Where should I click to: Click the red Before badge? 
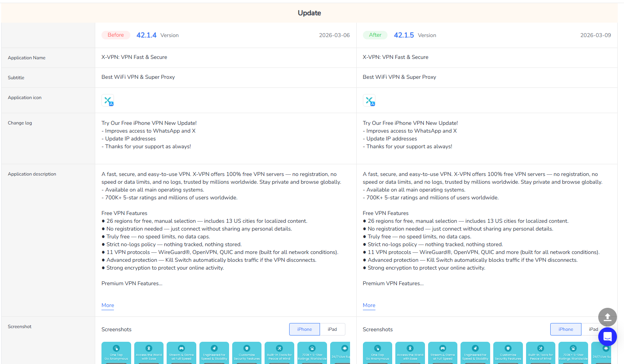(116, 35)
